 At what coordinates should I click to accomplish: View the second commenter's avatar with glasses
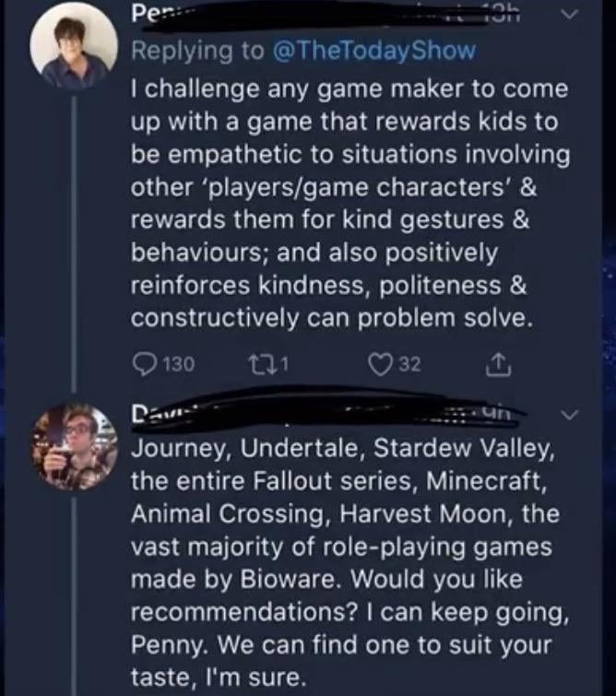(x=74, y=446)
